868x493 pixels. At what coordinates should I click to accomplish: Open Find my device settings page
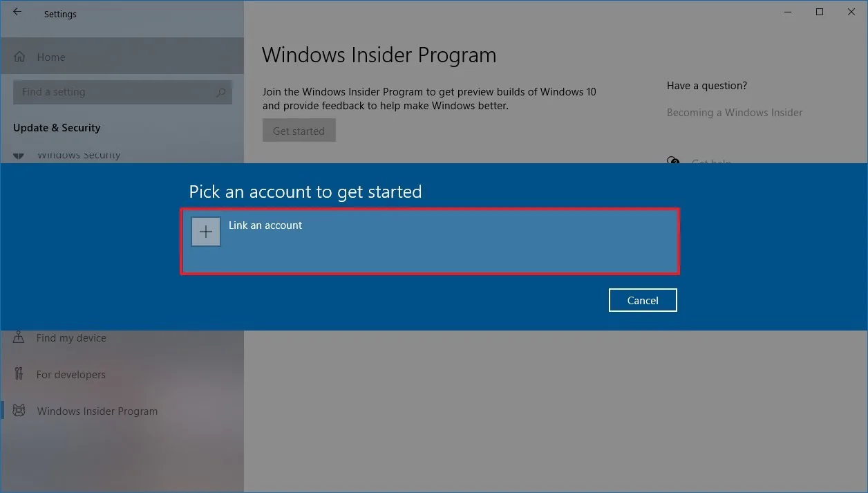(x=71, y=338)
